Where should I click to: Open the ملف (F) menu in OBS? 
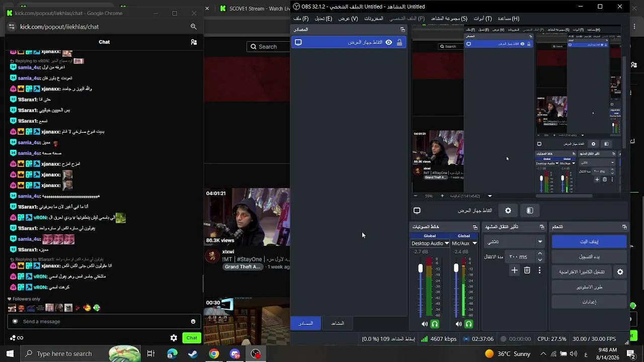301,19
